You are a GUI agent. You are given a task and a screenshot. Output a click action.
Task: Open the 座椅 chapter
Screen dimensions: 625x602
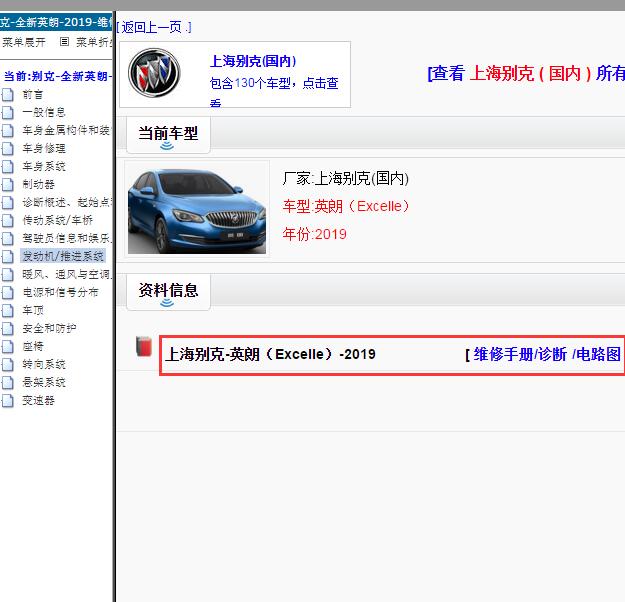pyautogui.click(x=33, y=346)
